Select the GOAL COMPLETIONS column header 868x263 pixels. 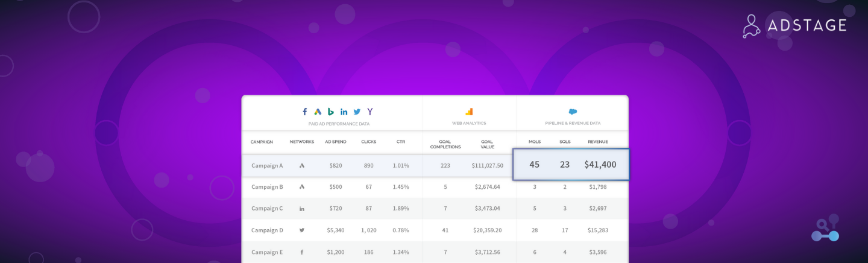click(445, 144)
